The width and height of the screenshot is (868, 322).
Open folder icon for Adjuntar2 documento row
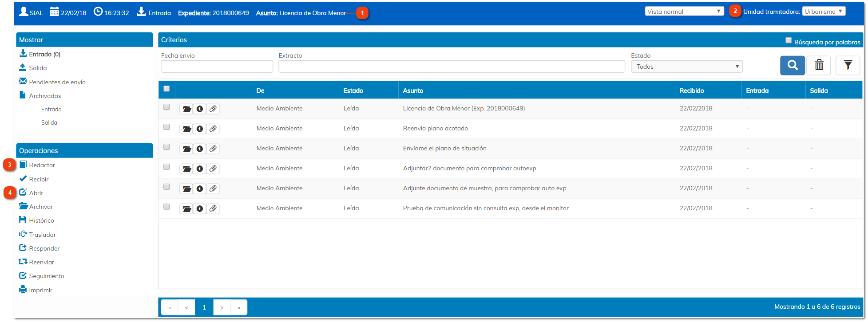[186, 169]
